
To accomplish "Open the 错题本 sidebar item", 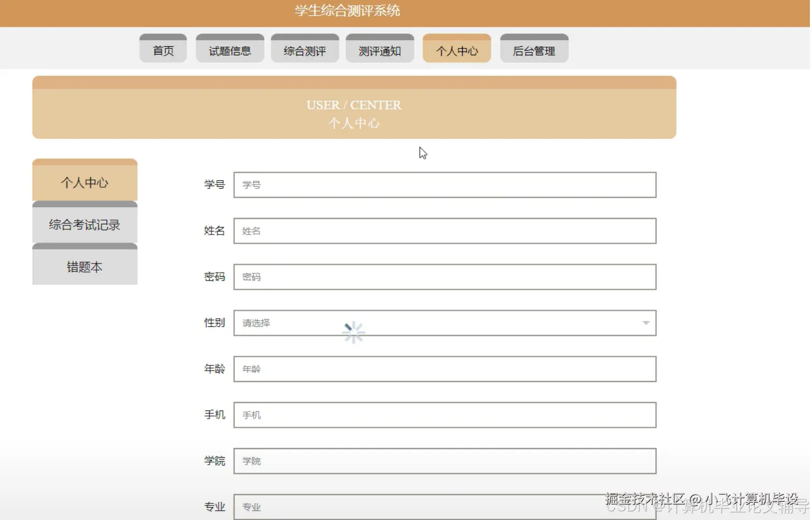I will click(x=85, y=264).
